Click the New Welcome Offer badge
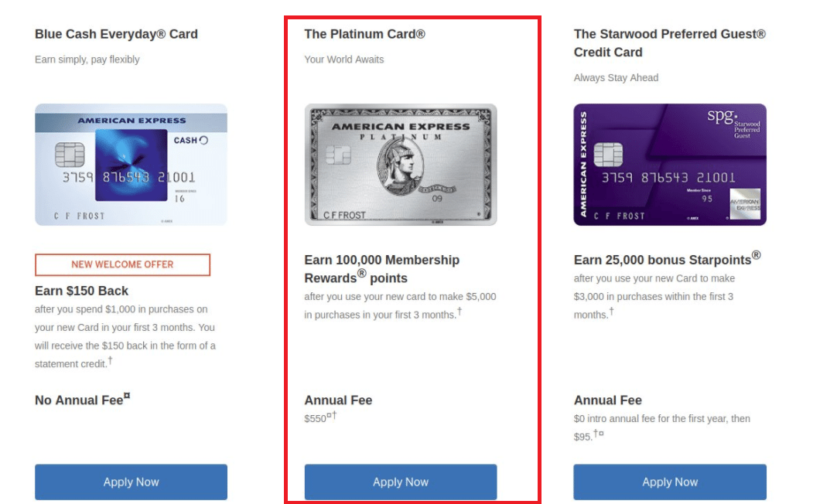The height and width of the screenshot is (504, 837). (122, 264)
